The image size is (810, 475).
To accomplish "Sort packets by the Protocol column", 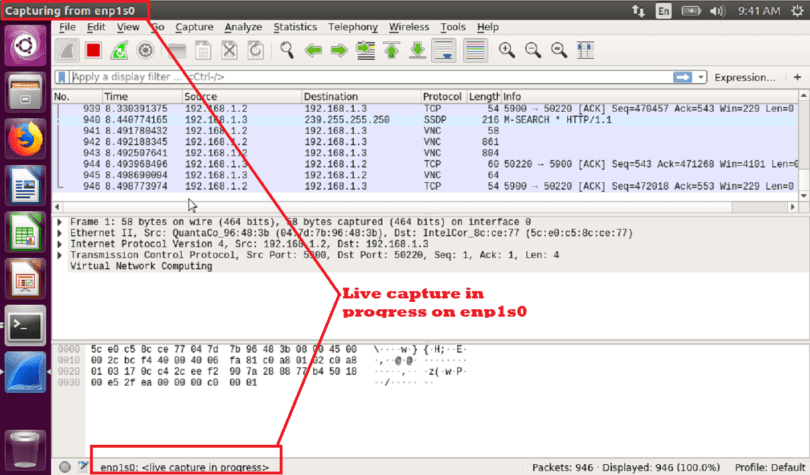I will (x=444, y=97).
